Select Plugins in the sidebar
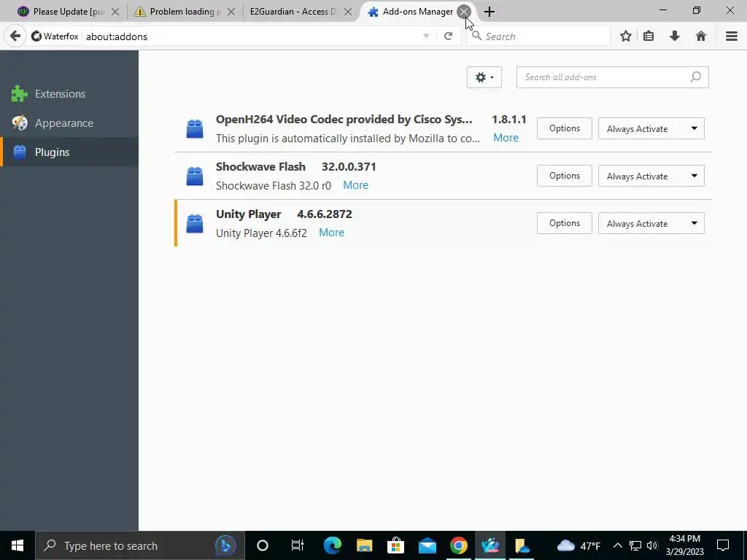This screenshot has width=747, height=560. pyautogui.click(x=69, y=152)
